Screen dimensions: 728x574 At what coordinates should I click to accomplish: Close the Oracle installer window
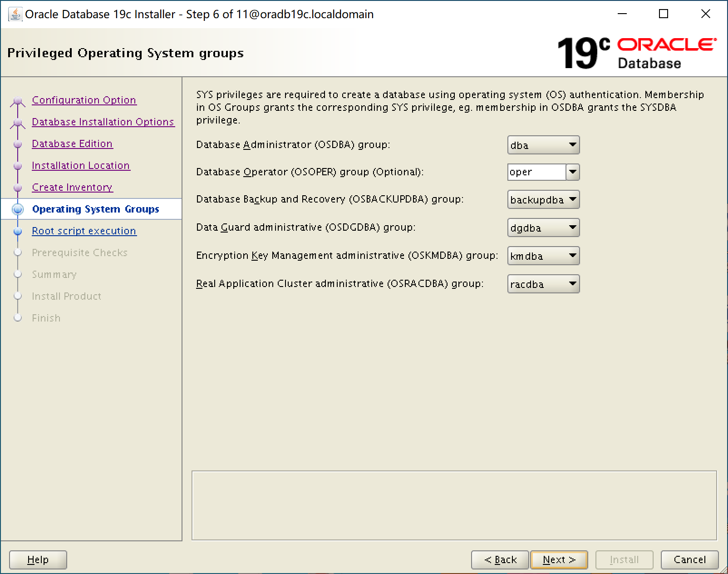pos(706,14)
